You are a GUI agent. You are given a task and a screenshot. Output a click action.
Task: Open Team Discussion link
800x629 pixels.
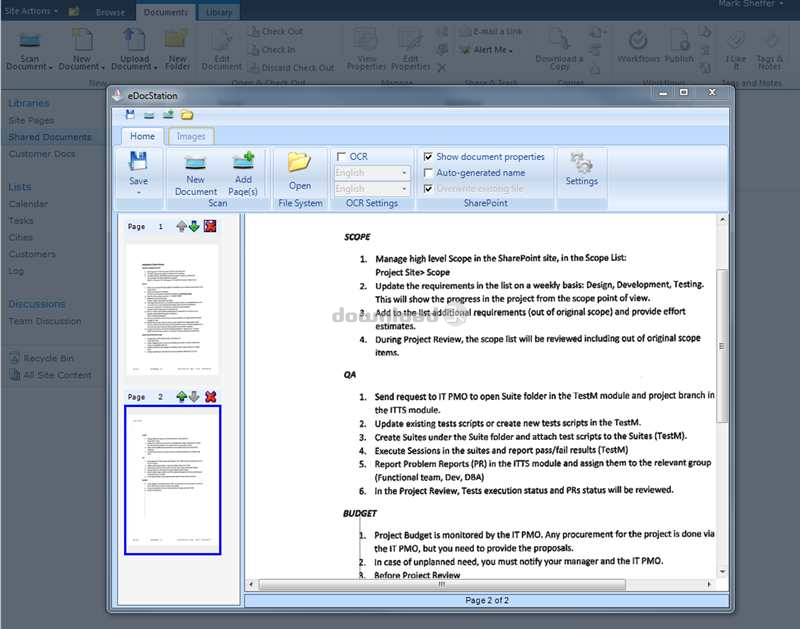click(45, 321)
